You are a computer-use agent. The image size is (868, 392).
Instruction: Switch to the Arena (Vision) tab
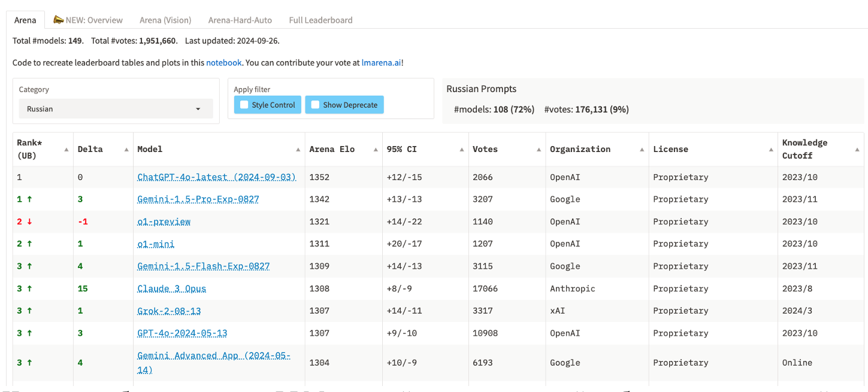(165, 20)
